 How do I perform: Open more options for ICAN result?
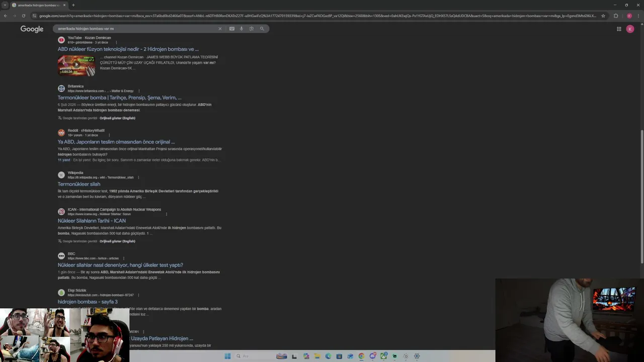[167, 214]
